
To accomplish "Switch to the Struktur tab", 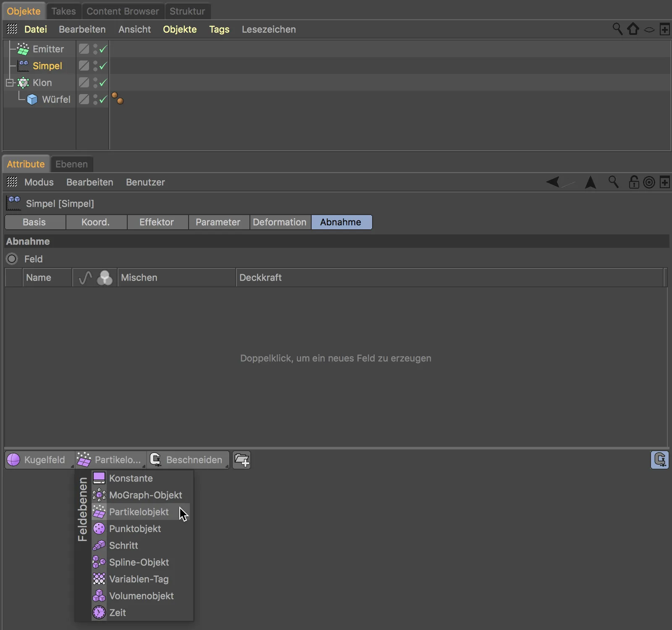I will (187, 11).
